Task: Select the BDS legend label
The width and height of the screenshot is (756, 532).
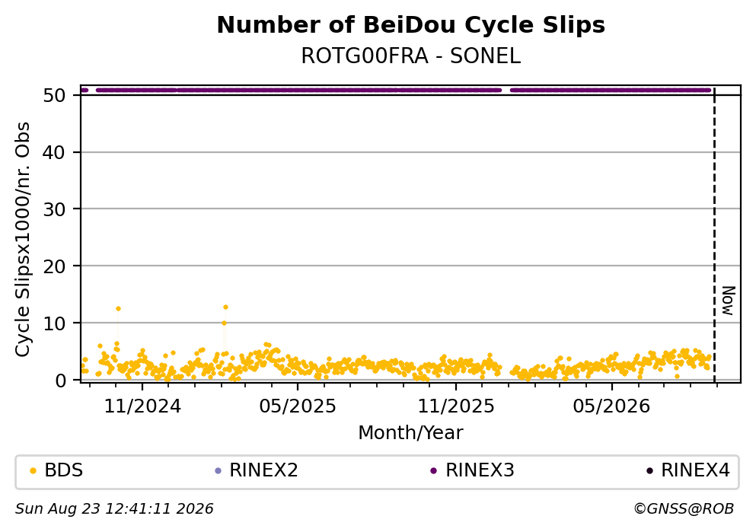Action: click(64, 470)
